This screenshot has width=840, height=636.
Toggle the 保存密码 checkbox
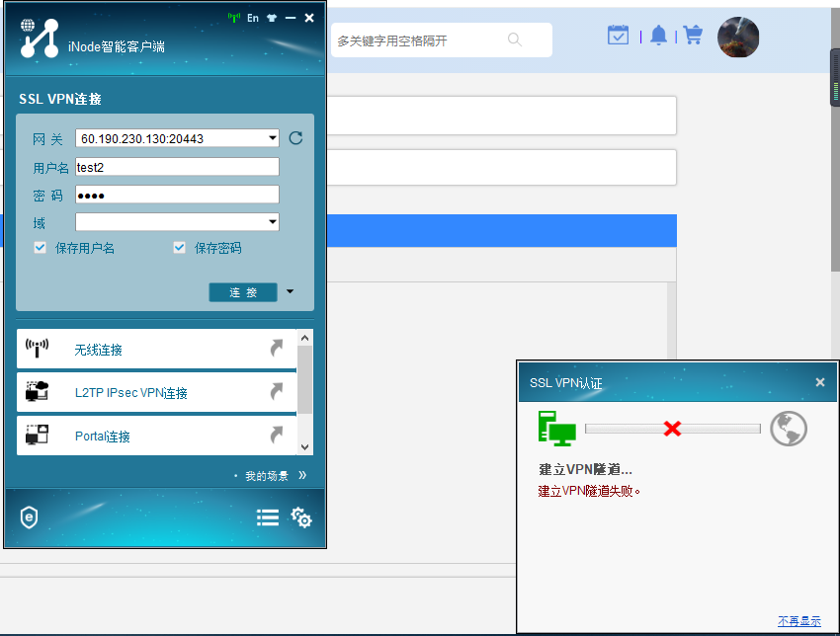tap(180, 247)
